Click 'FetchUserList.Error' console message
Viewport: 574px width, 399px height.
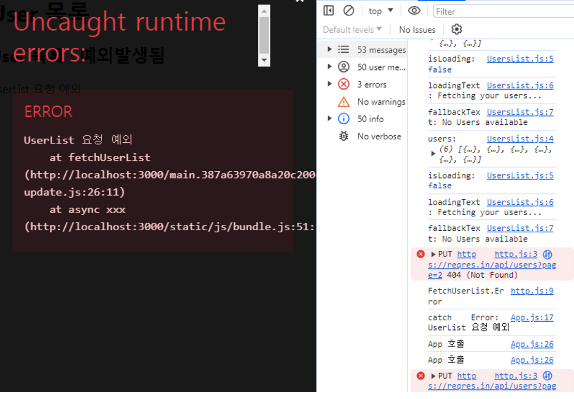pos(466,296)
